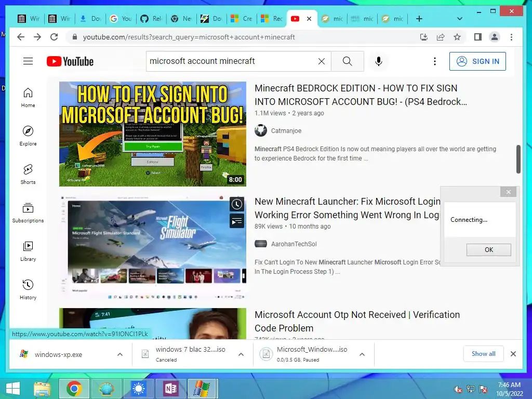
Task: Click the AarohanTechSol channel avatar
Action: point(261,244)
